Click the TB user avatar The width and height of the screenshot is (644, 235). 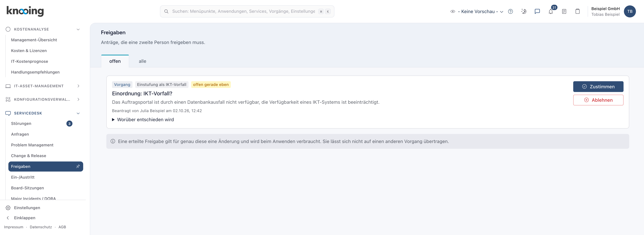coord(630,12)
